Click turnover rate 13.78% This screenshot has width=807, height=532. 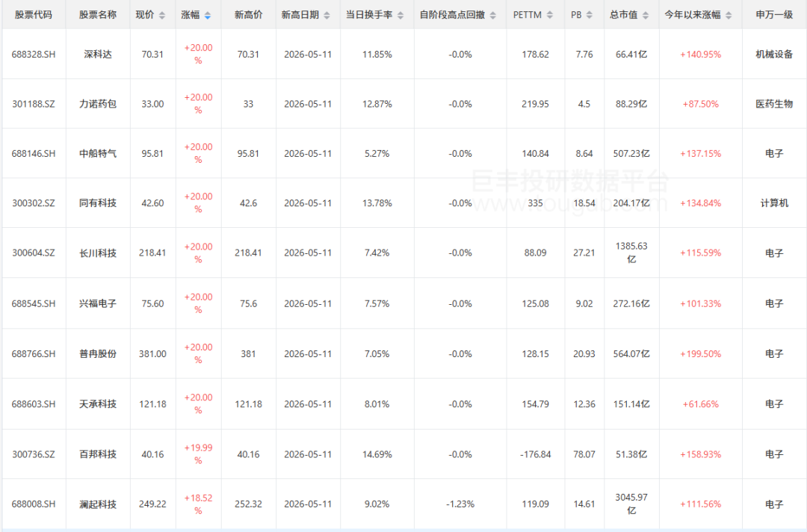click(x=377, y=203)
